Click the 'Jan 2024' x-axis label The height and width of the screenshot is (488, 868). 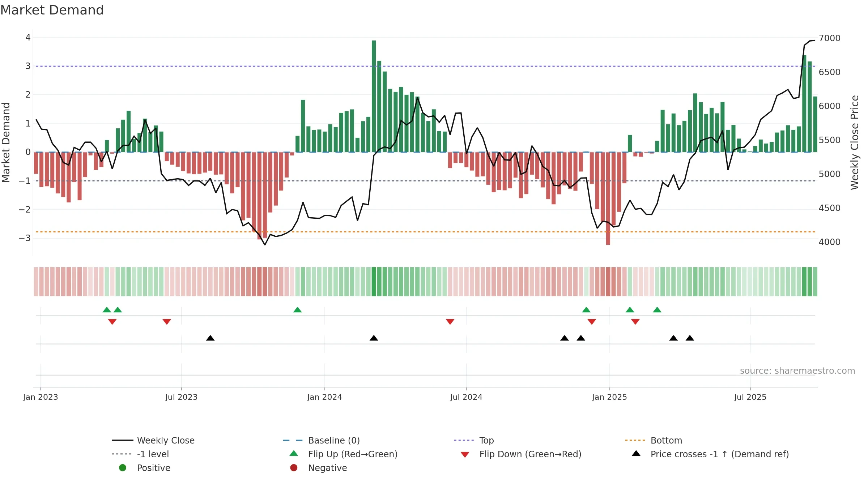324,397
